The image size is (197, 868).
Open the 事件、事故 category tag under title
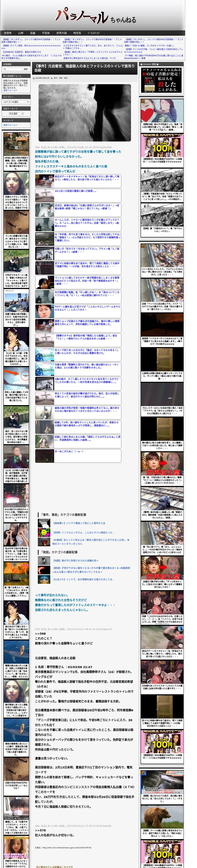coord(58,78)
